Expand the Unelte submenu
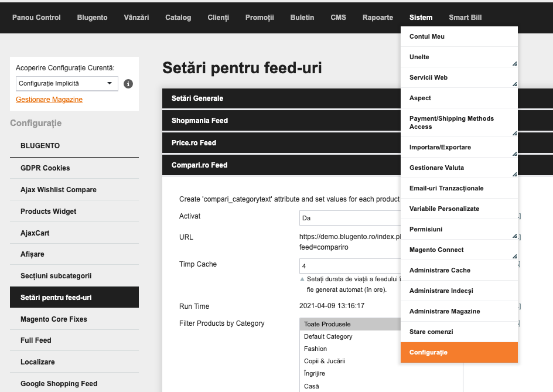Viewport: 553px width, 392px height. [459, 57]
